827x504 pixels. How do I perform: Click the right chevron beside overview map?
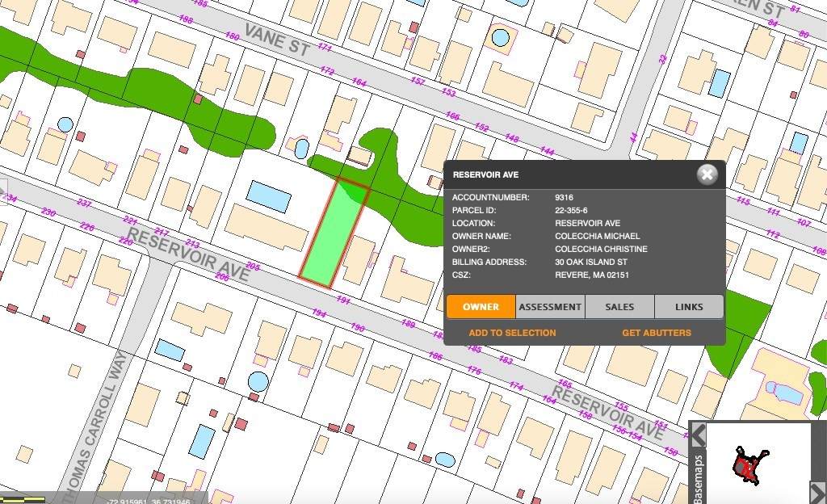pyautogui.click(x=819, y=493)
